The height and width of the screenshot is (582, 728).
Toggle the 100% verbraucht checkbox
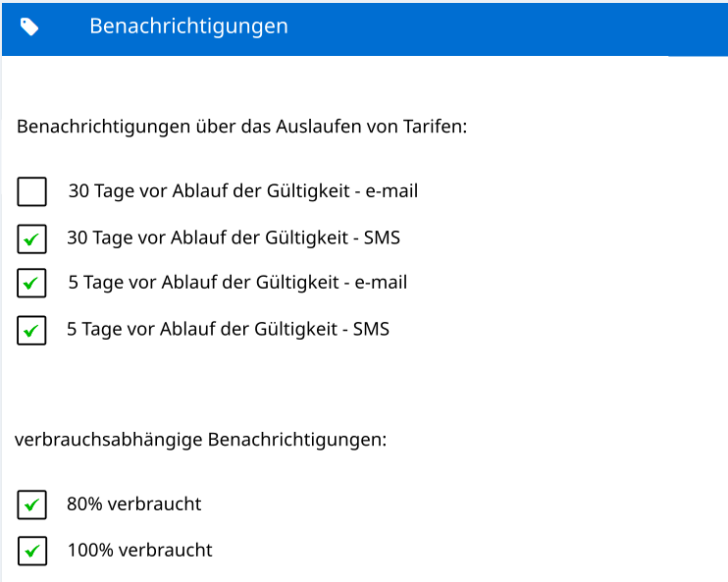pos(32,552)
